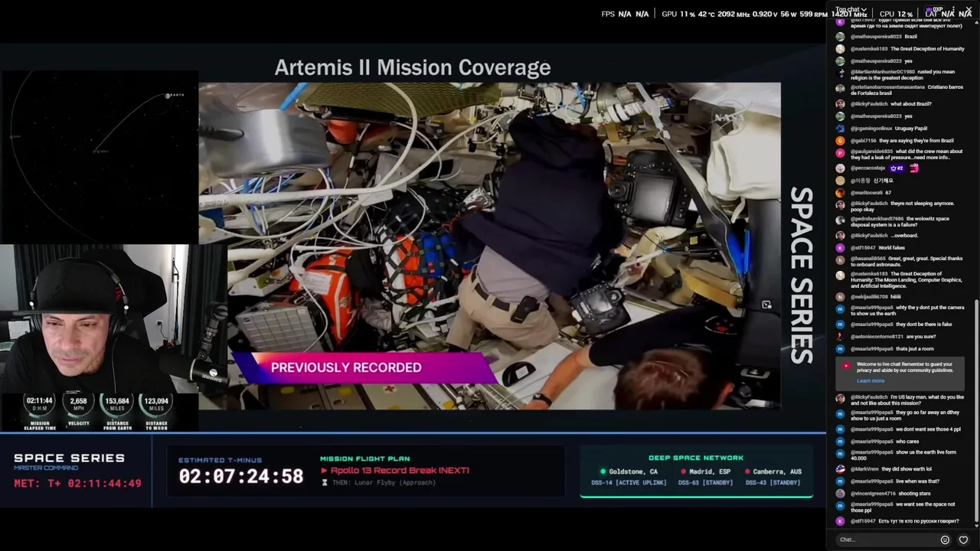Click the 'SPACE SERIES MASTER COMMAND' logo text
The image size is (980, 551).
click(x=69, y=461)
